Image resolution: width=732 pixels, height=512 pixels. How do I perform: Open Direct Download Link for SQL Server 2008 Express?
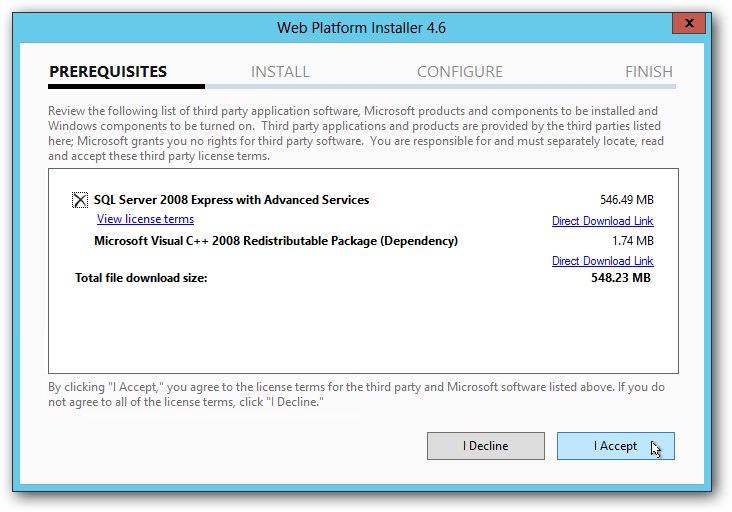coord(602,221)
